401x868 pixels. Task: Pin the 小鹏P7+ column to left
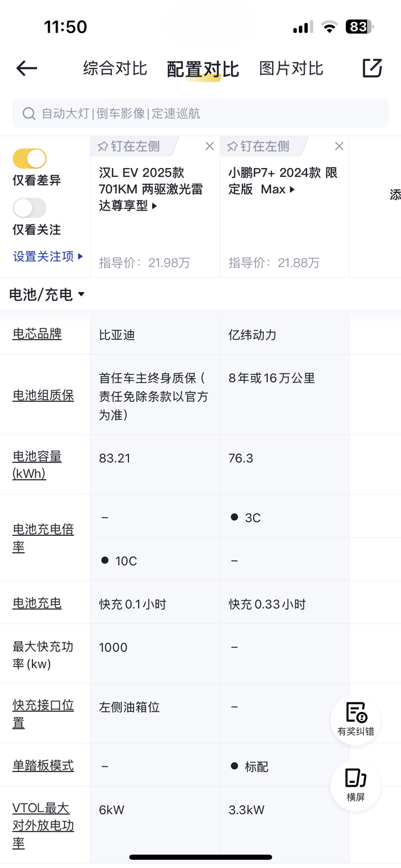click(x=259, y=146)
